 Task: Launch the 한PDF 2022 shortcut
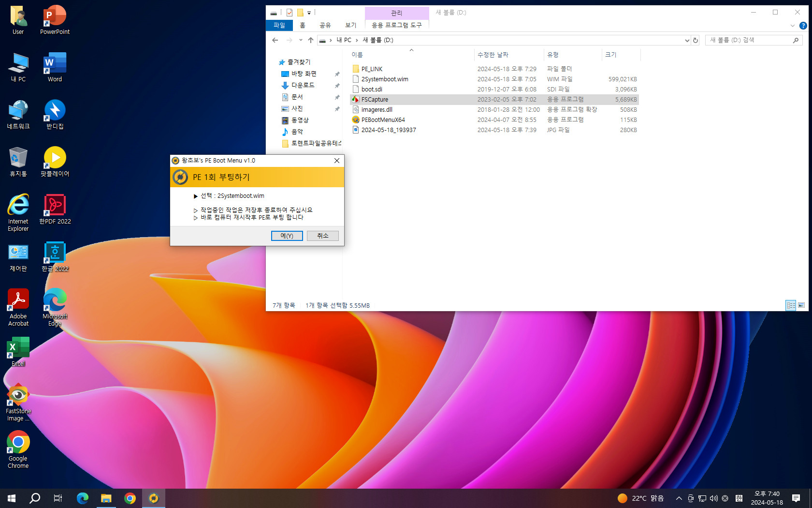coord(55,209)
